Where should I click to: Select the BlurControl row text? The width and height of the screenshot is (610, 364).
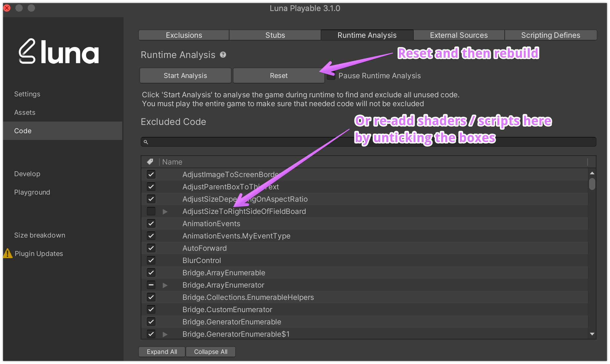(202, 260)
